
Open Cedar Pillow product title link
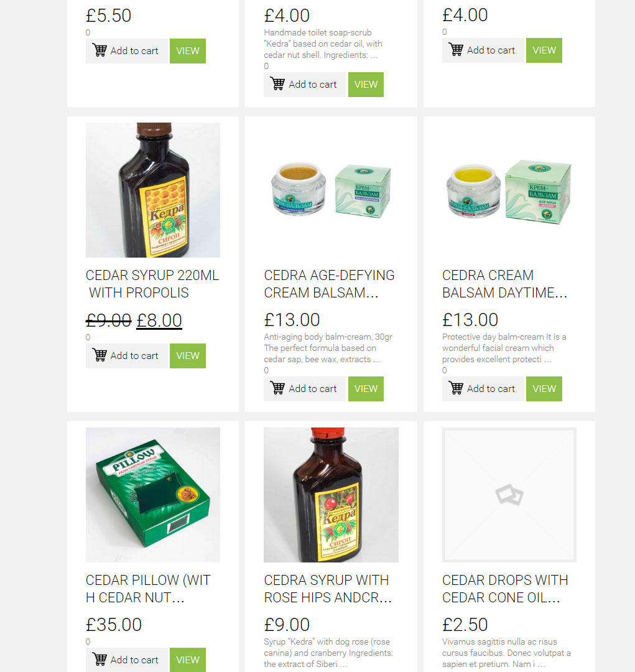(148, 589)
